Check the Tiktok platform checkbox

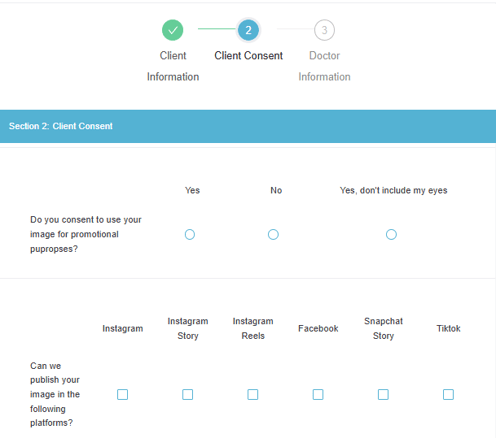point(448,394)
